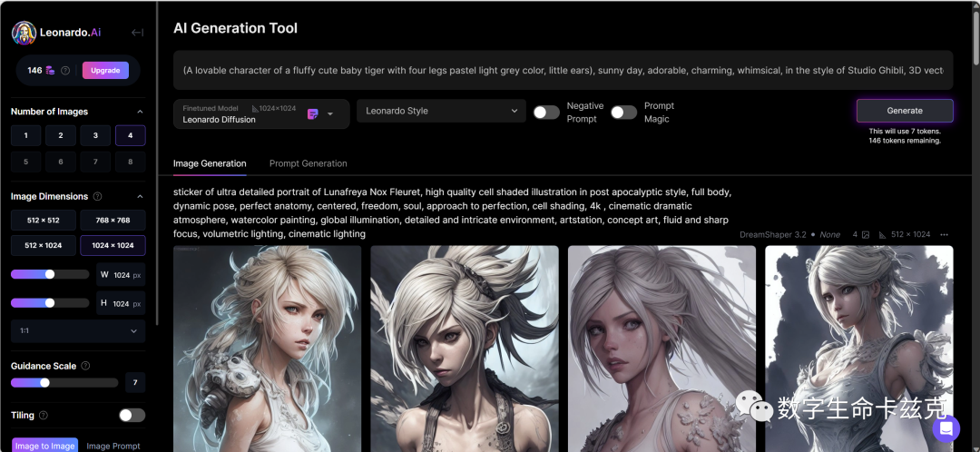Click the dimensions icon beside 512 × 1024 result

point(883,234)
